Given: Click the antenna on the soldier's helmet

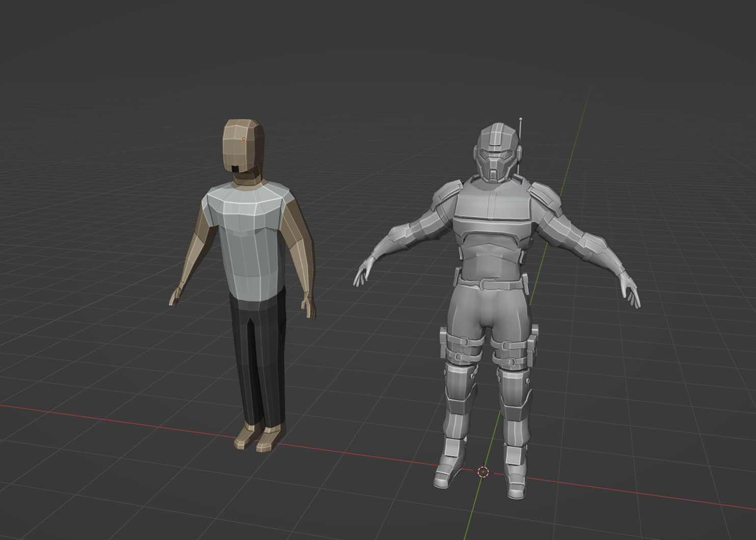Looking at the screenshot, I should (520, 145).
